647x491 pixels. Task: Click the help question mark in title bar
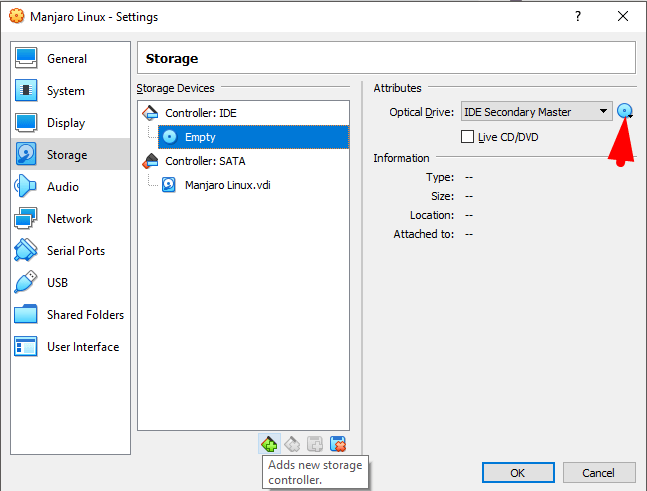(x=577, y=17)
